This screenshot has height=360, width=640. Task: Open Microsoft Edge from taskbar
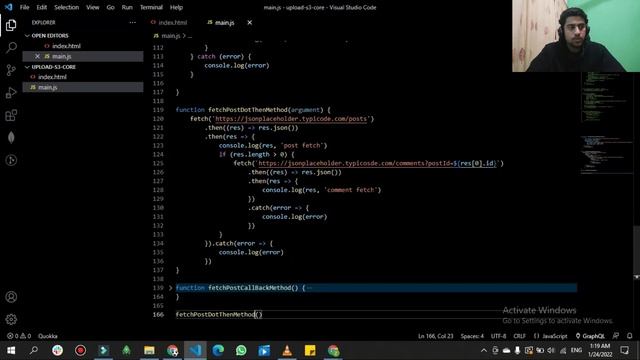218,351
